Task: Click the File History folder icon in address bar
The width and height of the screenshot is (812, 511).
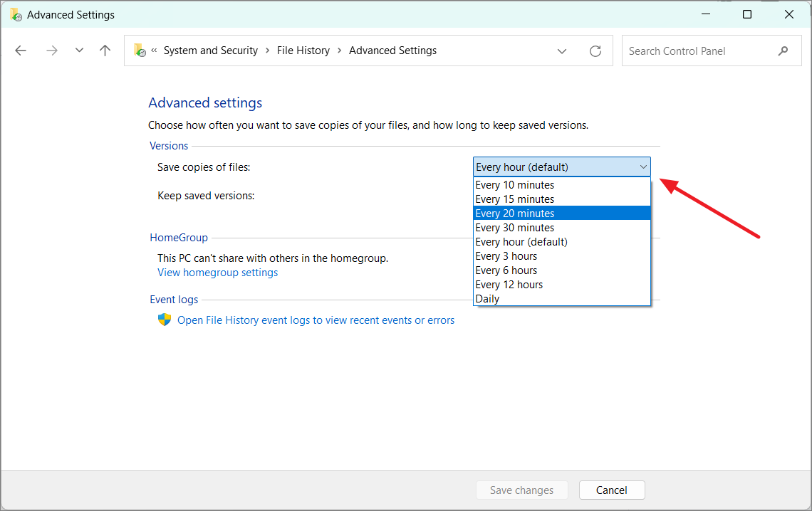Action: point(140,51)
